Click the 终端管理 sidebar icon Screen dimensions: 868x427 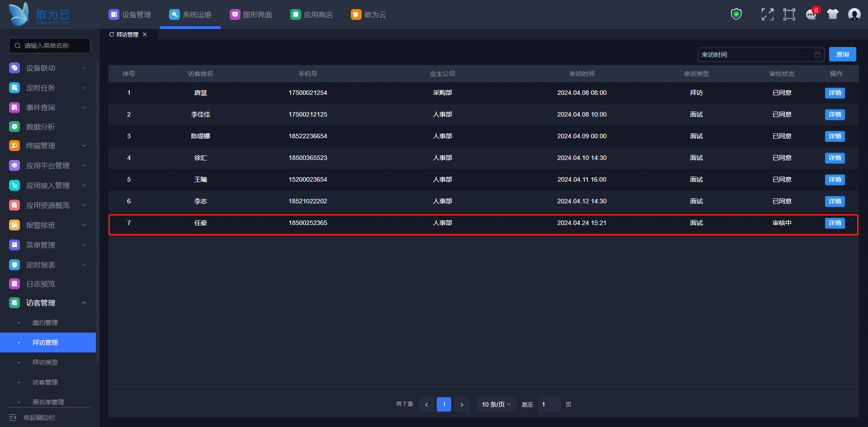point(14,145)
